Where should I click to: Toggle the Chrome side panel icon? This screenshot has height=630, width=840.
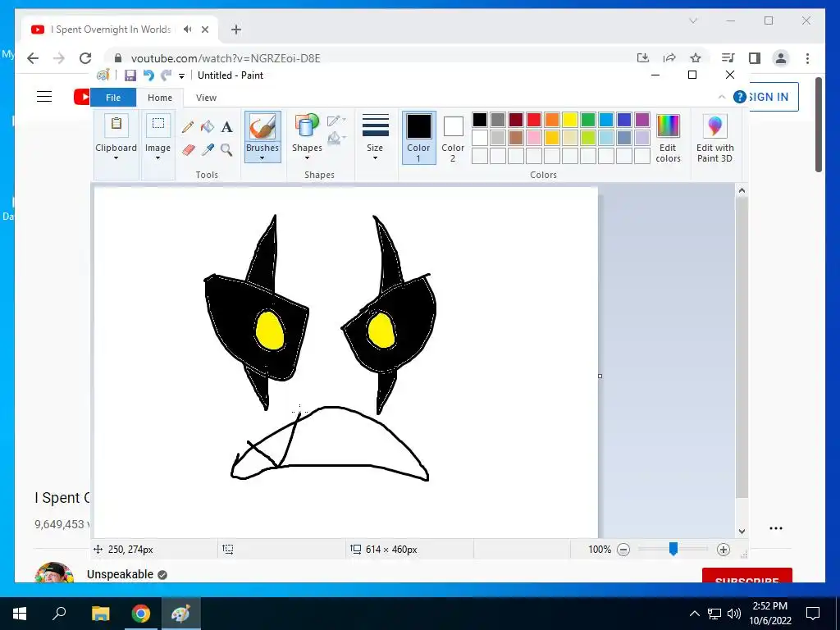coord(755,58)
